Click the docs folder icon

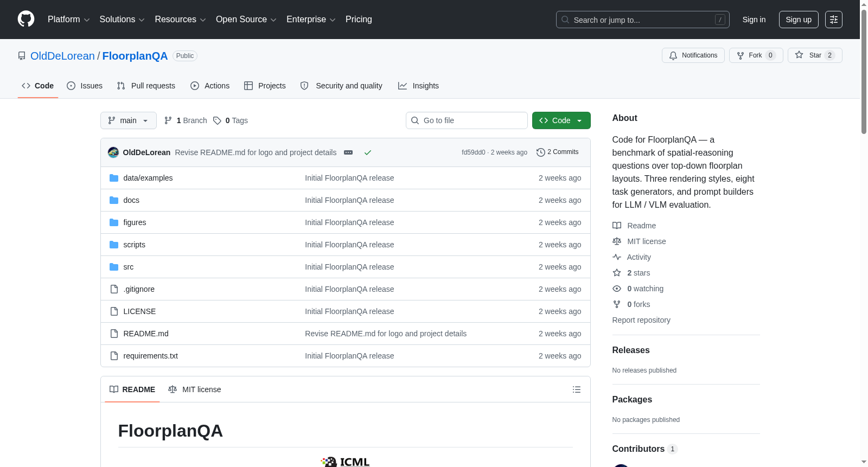pos(114,200)
